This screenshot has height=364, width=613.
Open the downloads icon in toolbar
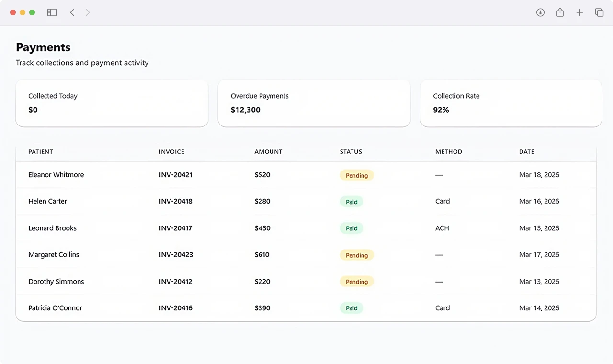[x=540, y=12]
